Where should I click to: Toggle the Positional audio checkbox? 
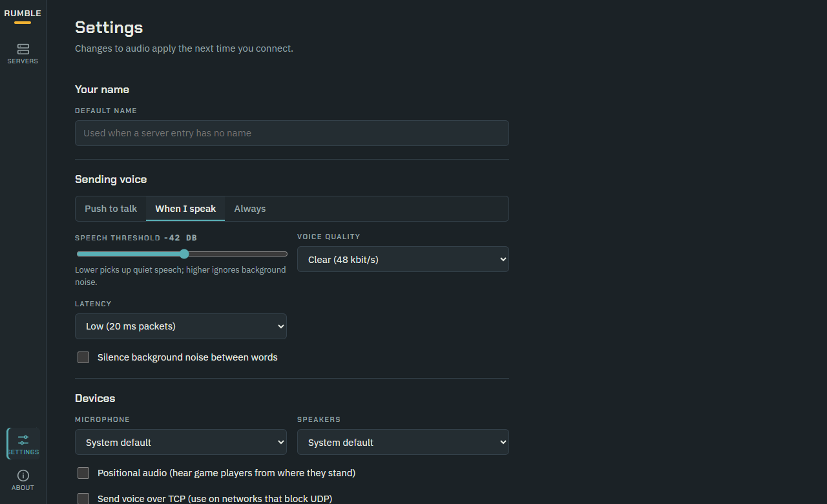pyautogui.click(x=83, y=473)
